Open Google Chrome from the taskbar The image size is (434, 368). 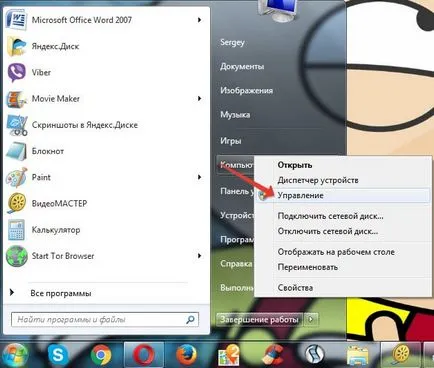click(101, 355)
